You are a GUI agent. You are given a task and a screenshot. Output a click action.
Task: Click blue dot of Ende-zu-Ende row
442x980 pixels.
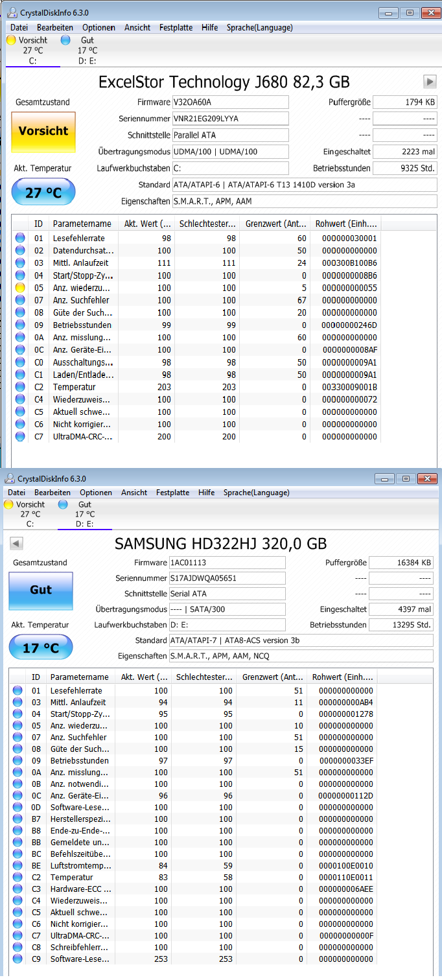(17, 830)
